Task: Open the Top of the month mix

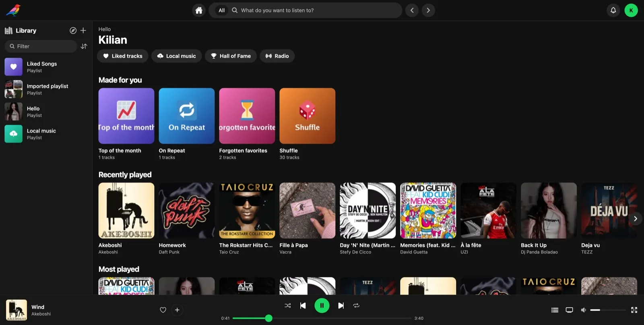Action: pos(126,124)
